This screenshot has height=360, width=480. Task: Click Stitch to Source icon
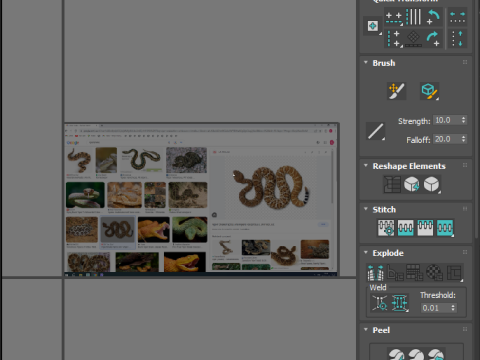click(x=425, y=228)
